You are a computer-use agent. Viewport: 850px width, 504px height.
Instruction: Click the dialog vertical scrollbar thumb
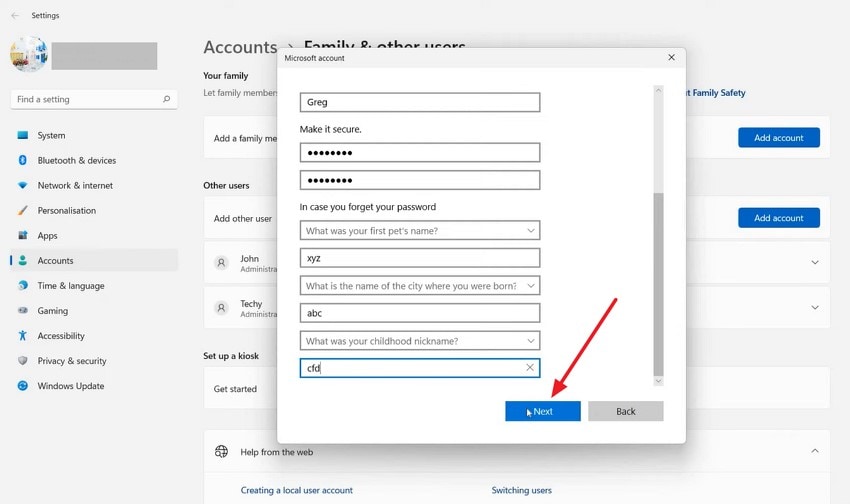(658, 284)
